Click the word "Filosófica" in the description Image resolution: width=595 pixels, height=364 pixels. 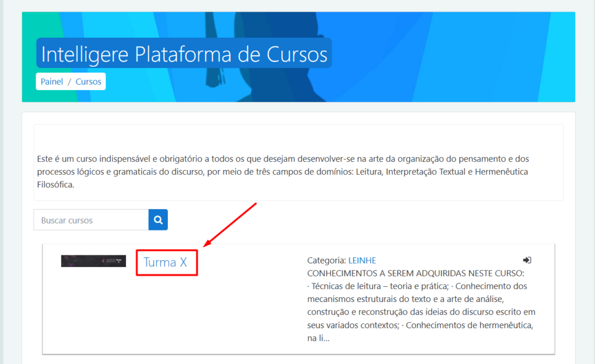point(55,185)
